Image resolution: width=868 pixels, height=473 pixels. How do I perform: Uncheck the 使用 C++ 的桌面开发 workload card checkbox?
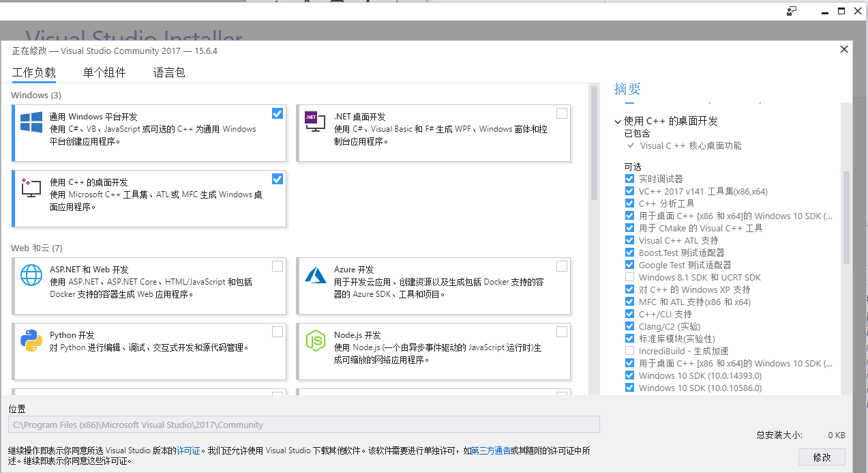pyautogui.click(x=278, y=179)
